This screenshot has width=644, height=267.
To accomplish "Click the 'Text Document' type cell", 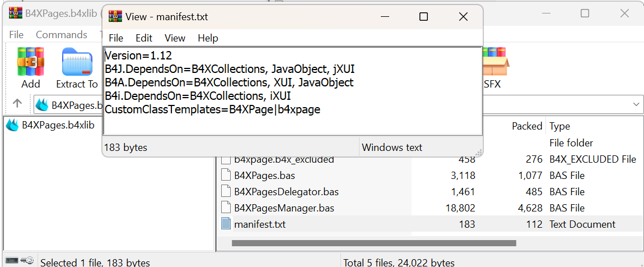I will click(582, 224).
